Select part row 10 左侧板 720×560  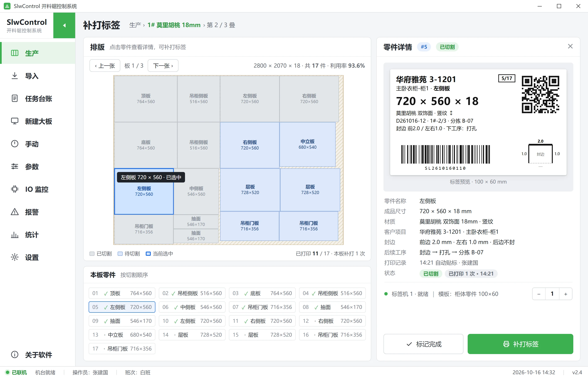192,321
